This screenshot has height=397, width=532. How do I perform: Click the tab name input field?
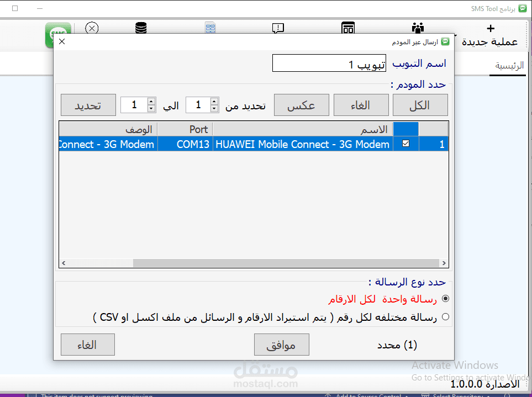[x=329, y=63]
